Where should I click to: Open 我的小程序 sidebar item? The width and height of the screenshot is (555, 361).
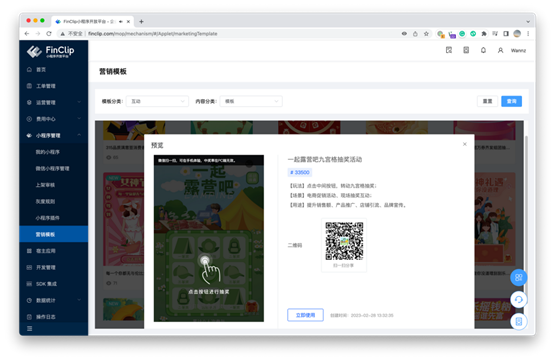pyautogui.click(x=54, y=152)
